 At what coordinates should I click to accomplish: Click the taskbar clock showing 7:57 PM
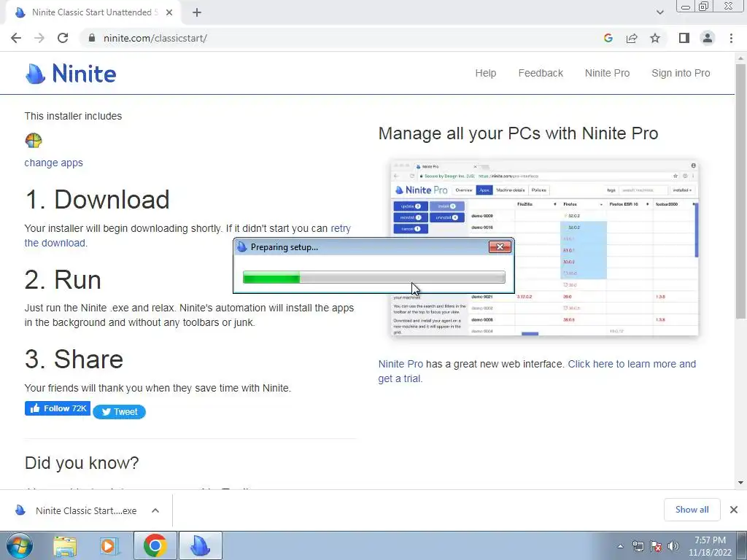click(x=710, y=546)
